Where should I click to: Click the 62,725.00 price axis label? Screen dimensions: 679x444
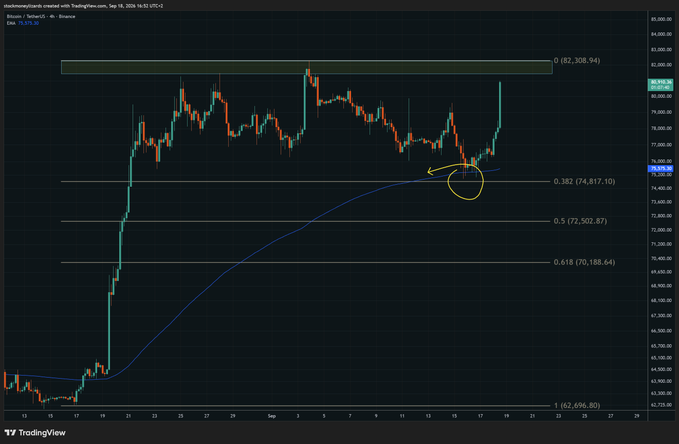(x=661, y=405)
